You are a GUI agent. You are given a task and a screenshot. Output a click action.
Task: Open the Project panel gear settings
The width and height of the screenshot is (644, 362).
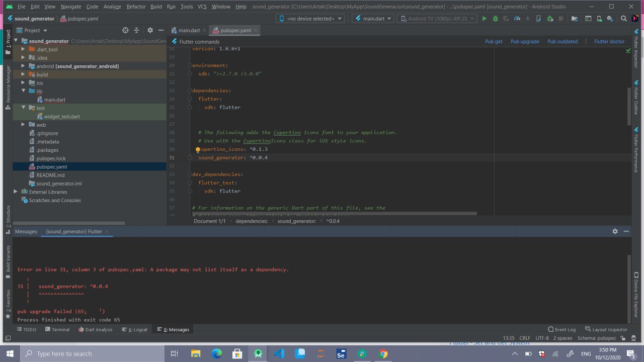[x=149, y=30]
